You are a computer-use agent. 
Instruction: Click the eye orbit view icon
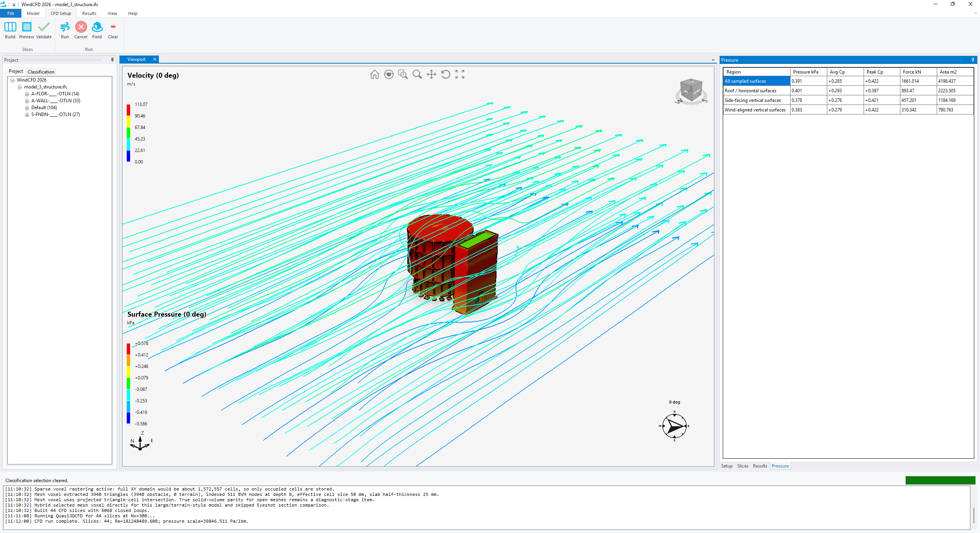click(389, 74)
